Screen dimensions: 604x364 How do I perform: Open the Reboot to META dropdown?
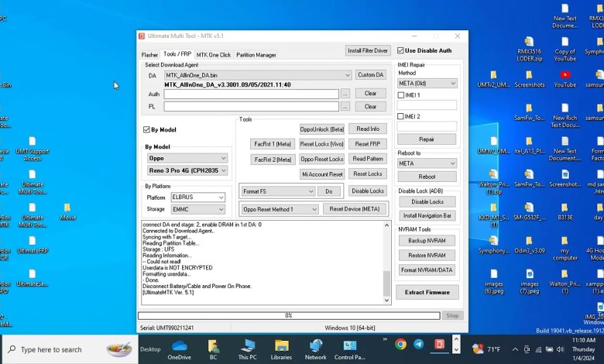427,163
